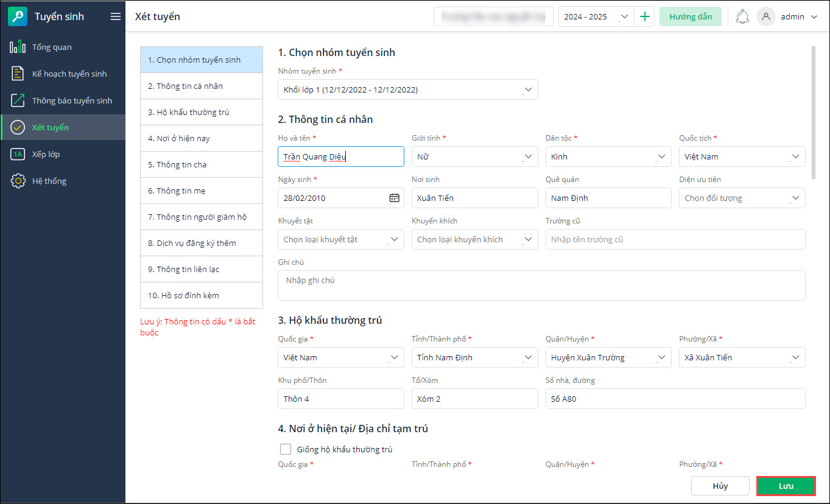Click the Hướng dẫn button

coord(691,16)
